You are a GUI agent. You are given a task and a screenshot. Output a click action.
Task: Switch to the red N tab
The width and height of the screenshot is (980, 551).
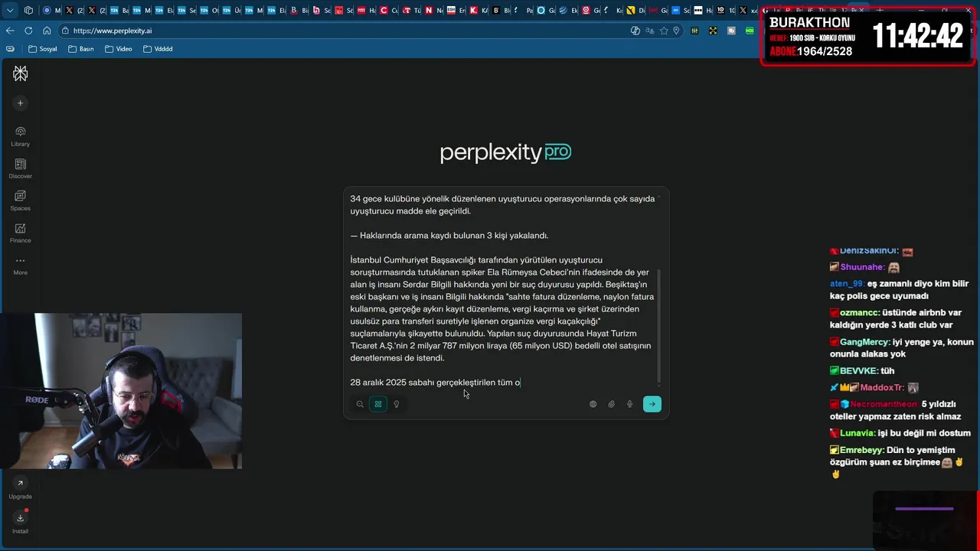433,11
